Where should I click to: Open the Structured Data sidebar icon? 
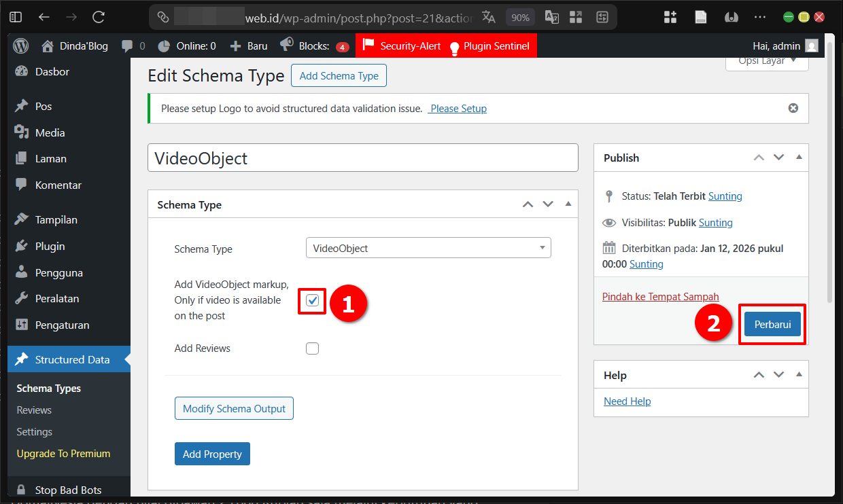(20, 359)
